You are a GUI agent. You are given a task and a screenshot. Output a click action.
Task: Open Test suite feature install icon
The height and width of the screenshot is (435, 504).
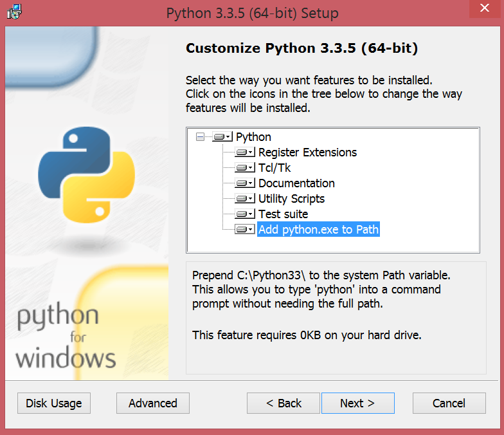245,214
